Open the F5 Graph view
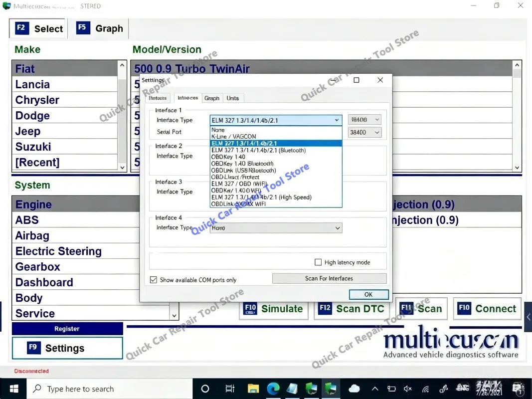The width and height of the screenshot is (532, 399). pyautogui.click(x=100, y=28)
